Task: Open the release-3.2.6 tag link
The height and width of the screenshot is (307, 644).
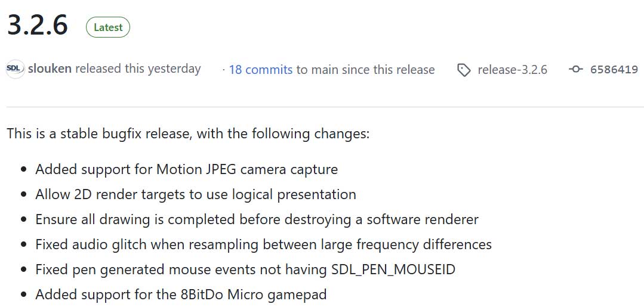Action: point(512,70)
